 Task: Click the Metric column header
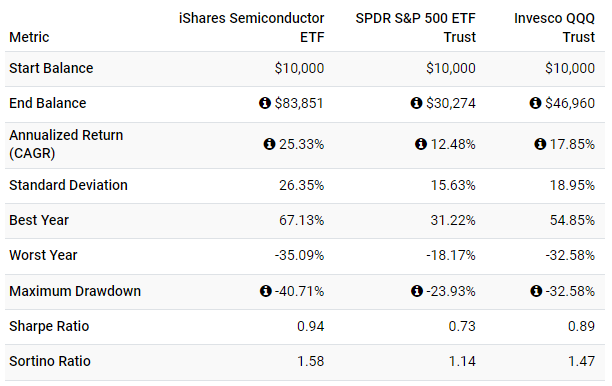pyautogui.click(x=29, y=37)
